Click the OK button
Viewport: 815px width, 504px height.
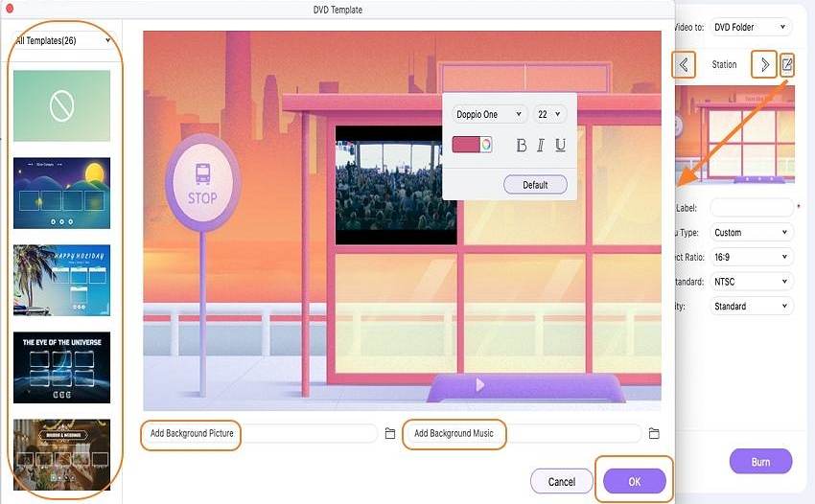click(x=635, y=482)
